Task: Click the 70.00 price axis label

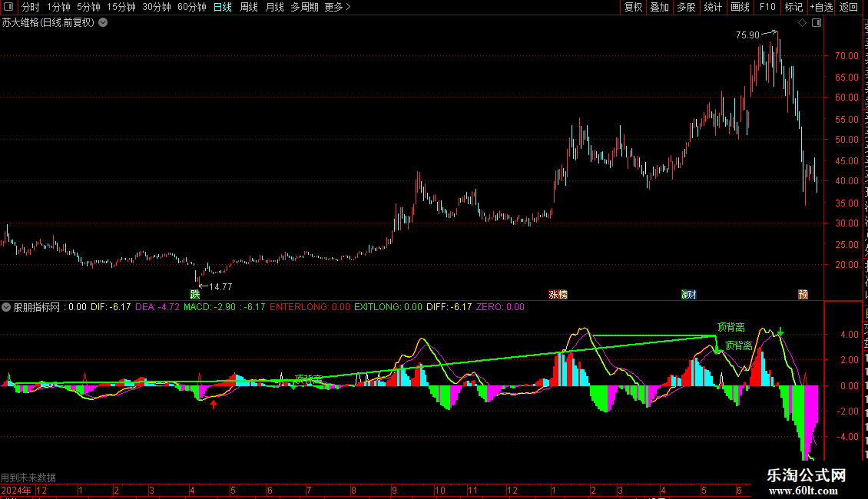Action: click(x=846, y=56)
